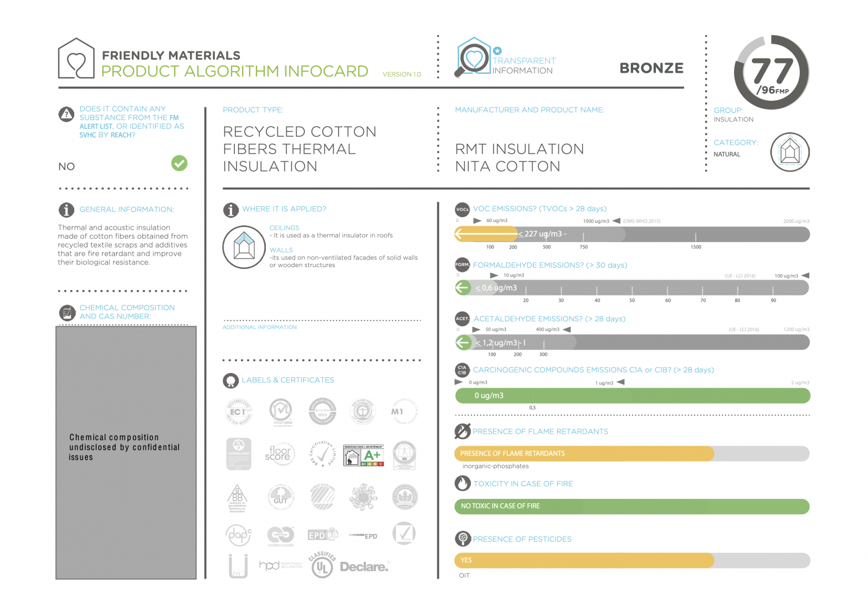868x614 pixels.
Task: Click the C1A C1B carcinogenic round icon
Action: (x=462, y=370)
